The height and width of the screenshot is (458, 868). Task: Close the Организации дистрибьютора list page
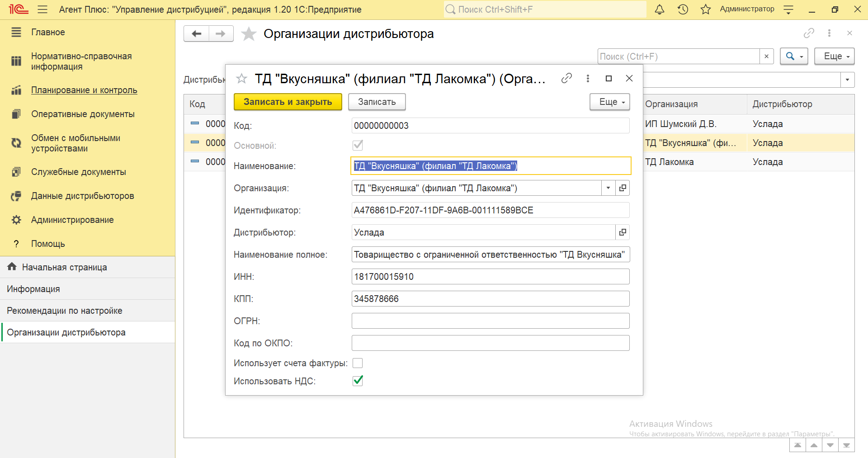(x=849, y=33)
